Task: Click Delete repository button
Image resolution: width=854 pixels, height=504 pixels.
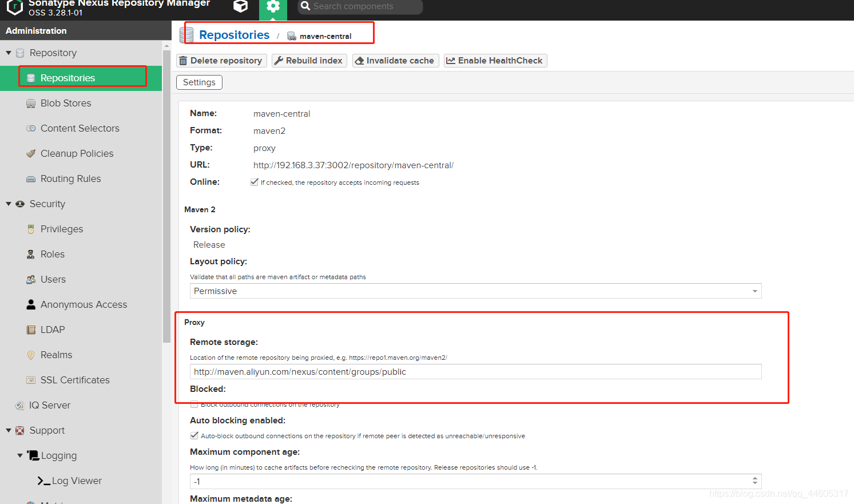Action: pyautogui.click(x=221, y=61)
